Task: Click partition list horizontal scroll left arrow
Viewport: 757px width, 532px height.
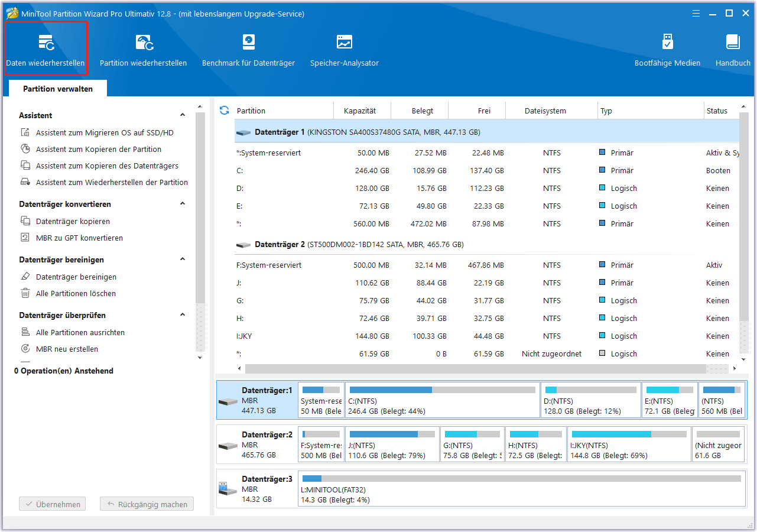Action: (x=239, y=368)
